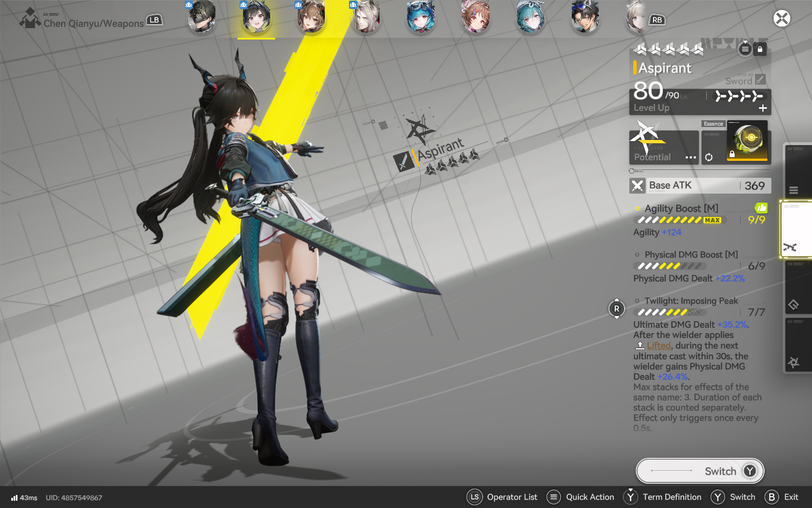Screen dimensions: 812x508
Task: Click the crossed-swords Base ATK icon
Action: (638, 186)
